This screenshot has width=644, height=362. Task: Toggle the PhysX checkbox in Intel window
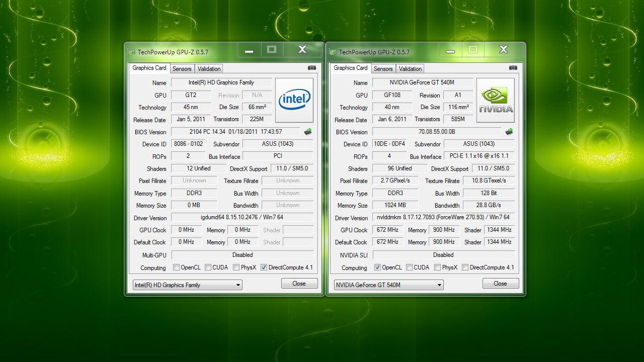236,267
